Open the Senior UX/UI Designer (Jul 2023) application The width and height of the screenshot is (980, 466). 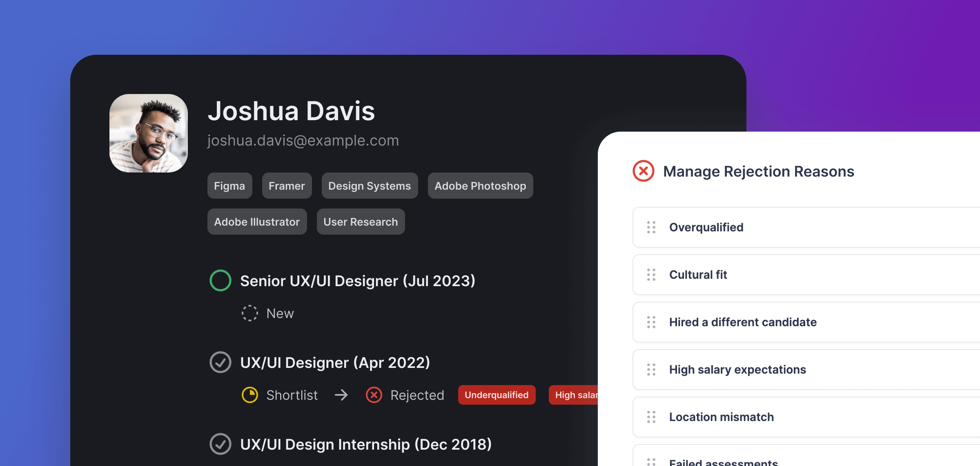coord(358,281)
